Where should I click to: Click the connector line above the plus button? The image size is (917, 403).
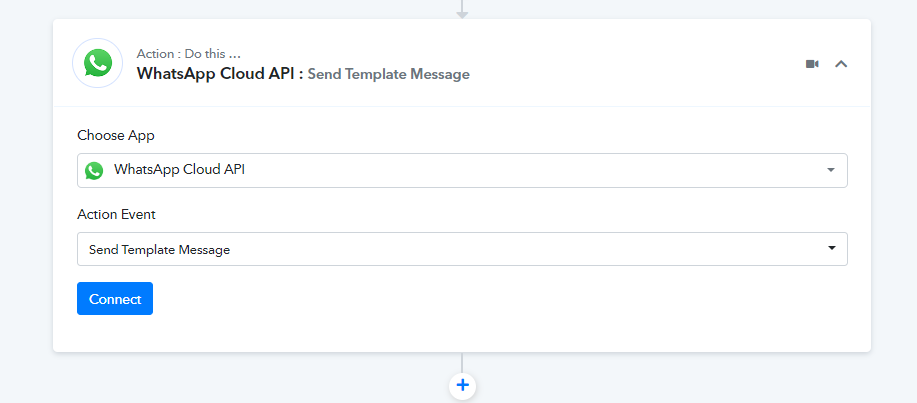click(462, 362)
